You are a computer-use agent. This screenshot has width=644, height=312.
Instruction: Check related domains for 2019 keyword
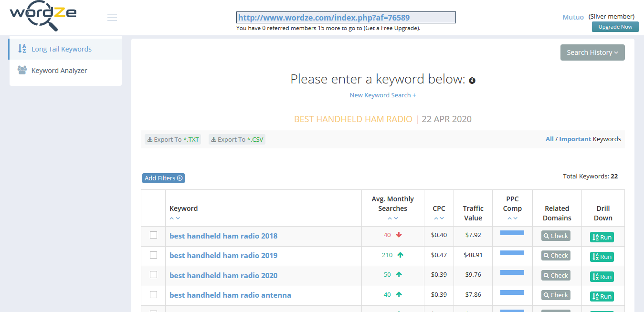pos(556,256)
